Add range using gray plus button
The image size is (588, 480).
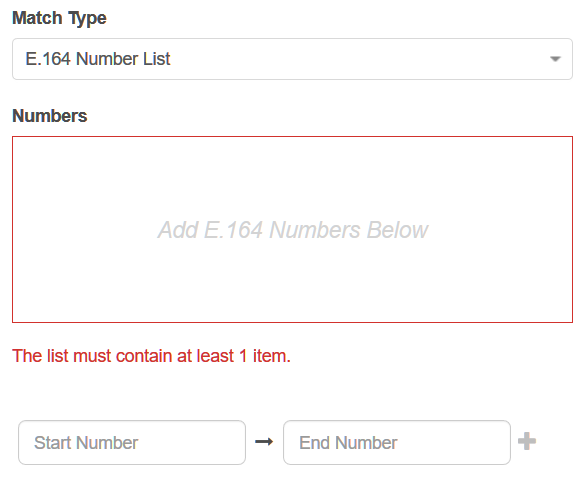coord(527,441)
